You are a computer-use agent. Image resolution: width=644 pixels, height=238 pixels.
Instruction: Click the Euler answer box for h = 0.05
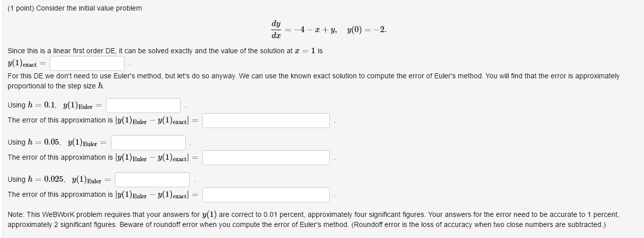pyautogui.click(x=149, y=143)
